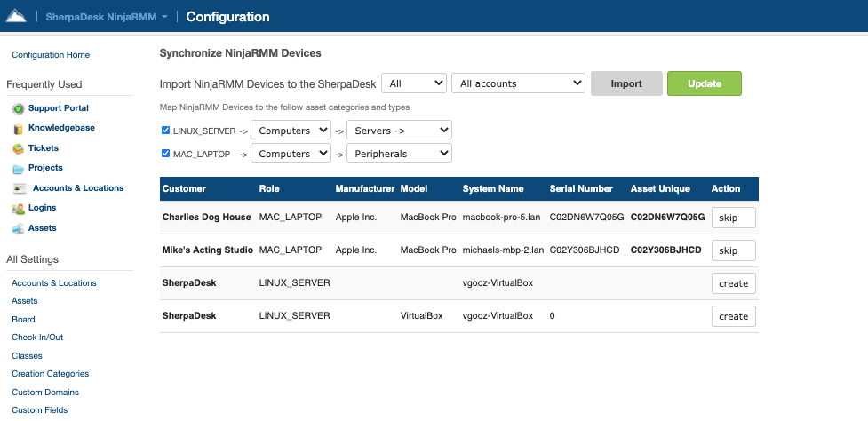Click the Support Portal icon
The height and width of the screenshot is (421, 868).
19,108
